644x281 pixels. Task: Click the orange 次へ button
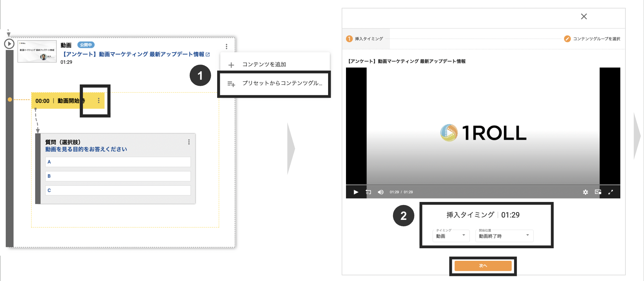(483, 266)
